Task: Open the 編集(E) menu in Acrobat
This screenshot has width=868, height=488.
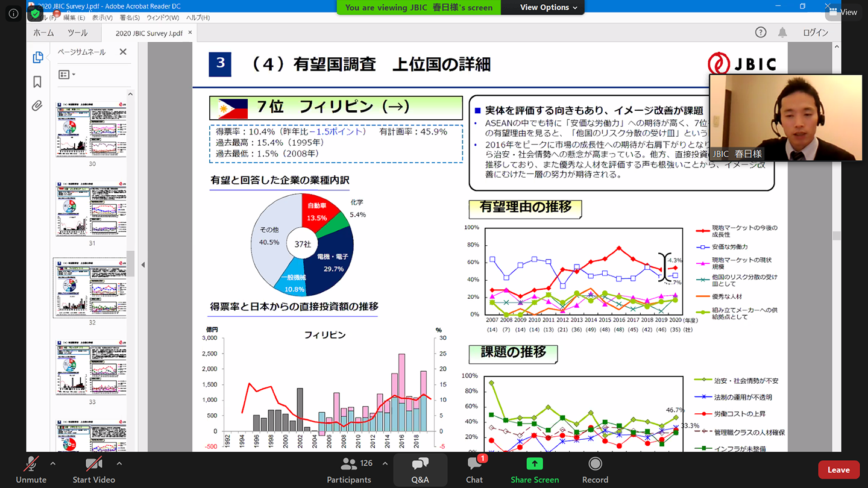Action: pyautogui.click(x=74, y=17)
